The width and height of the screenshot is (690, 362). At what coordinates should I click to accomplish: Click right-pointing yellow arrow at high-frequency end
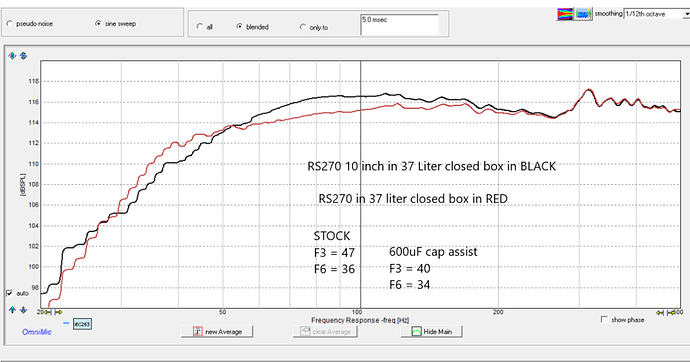coord(670,313)
